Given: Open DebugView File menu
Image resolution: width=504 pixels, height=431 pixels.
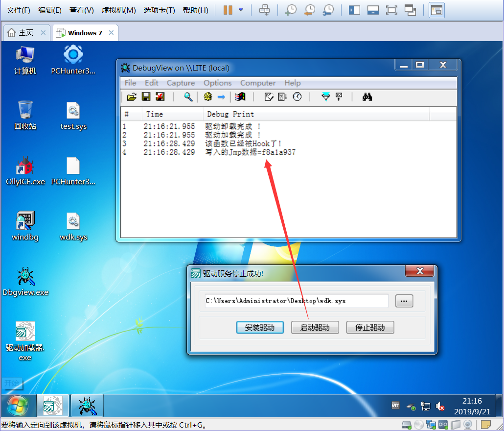Looking at the screenshot, I should [130, 83].
